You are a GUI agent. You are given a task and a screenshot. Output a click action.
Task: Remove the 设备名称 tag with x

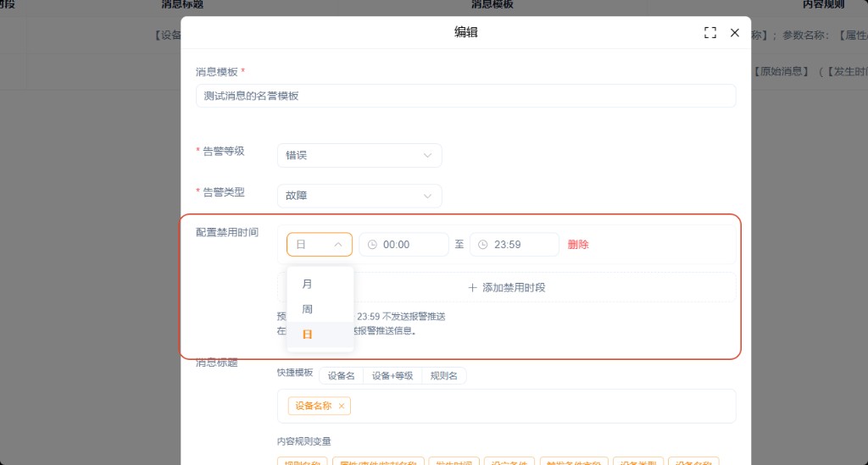(341, 406)
